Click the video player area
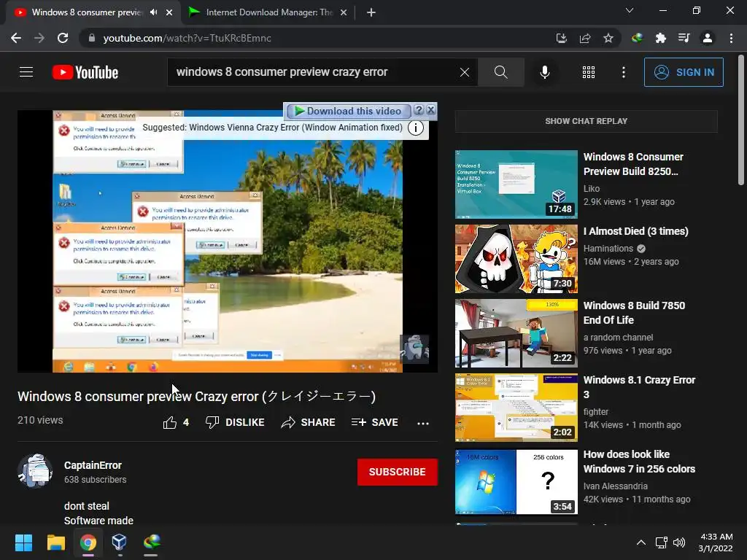Viewport: 747px width, 560px height. [x=228, y=241]
